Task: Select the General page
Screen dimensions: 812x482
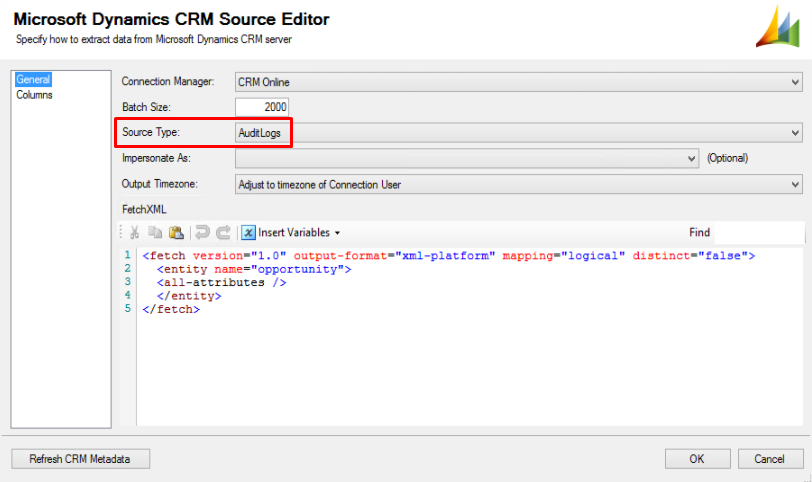Action: pyautogui.click(x=33, y=79)
